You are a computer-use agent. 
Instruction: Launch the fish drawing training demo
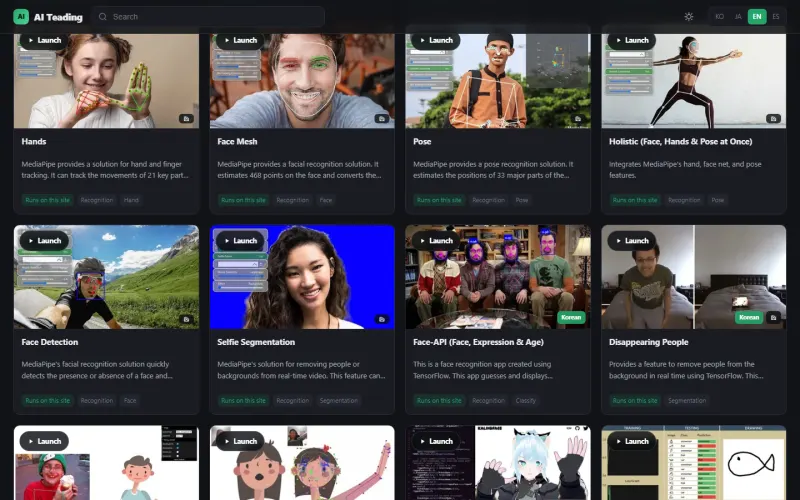(632, 441)
